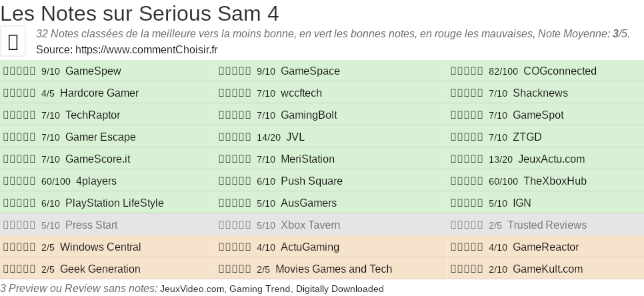
Task: Select the TechRaptor review entry
Action: click(x=93, y=115)
